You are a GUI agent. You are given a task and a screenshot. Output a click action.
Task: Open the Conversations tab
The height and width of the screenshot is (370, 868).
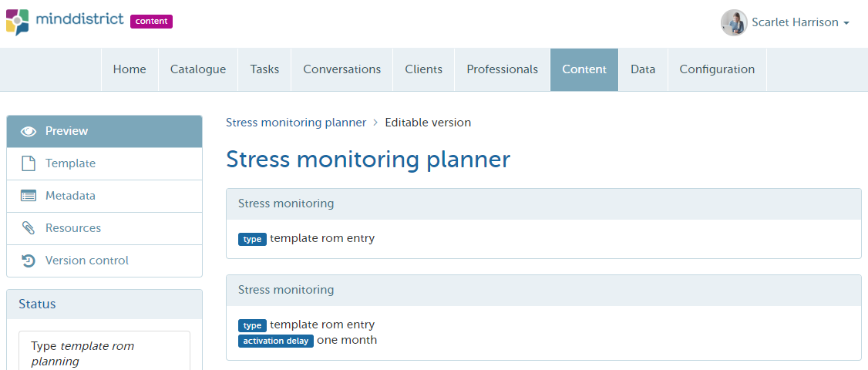tap(342, 69)
